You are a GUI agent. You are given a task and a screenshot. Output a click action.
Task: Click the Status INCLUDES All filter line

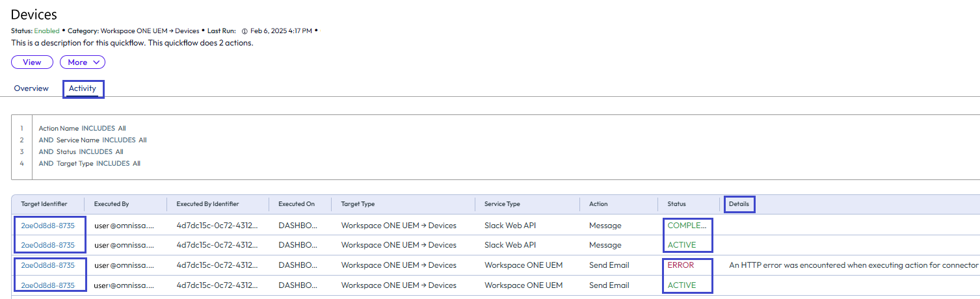coord(81,152)
